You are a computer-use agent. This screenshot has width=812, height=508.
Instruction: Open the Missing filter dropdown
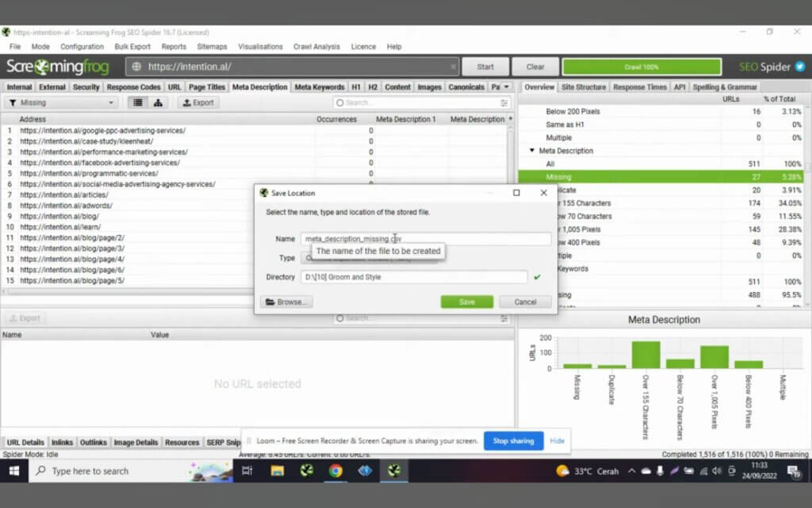[62, 102]
